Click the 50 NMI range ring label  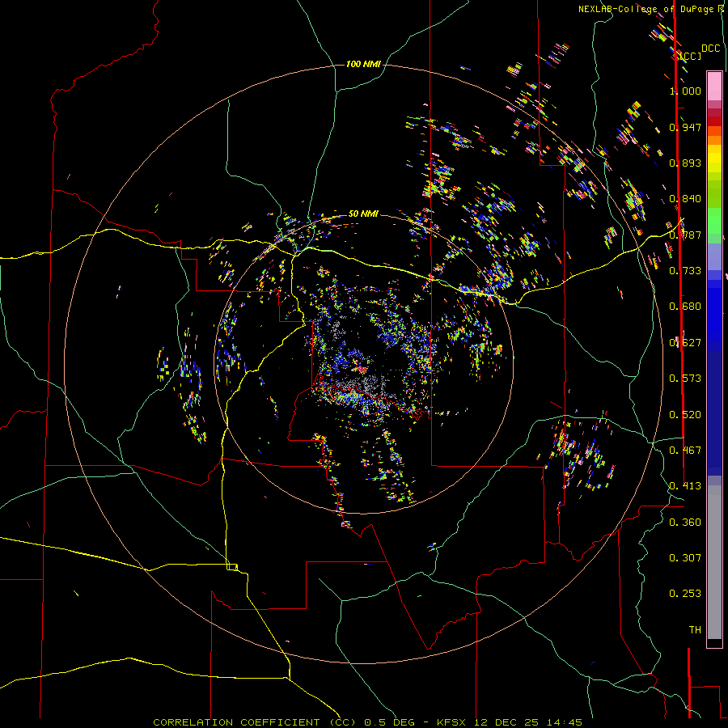pos(363,214)
